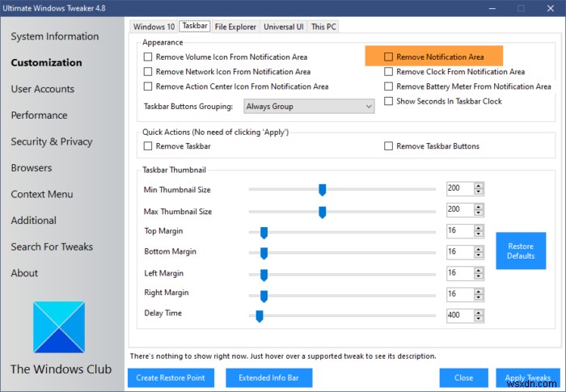This screenshot has height=392, width=566.
Task: Open the File Explorer tab
Action: (x=235, y=27)
